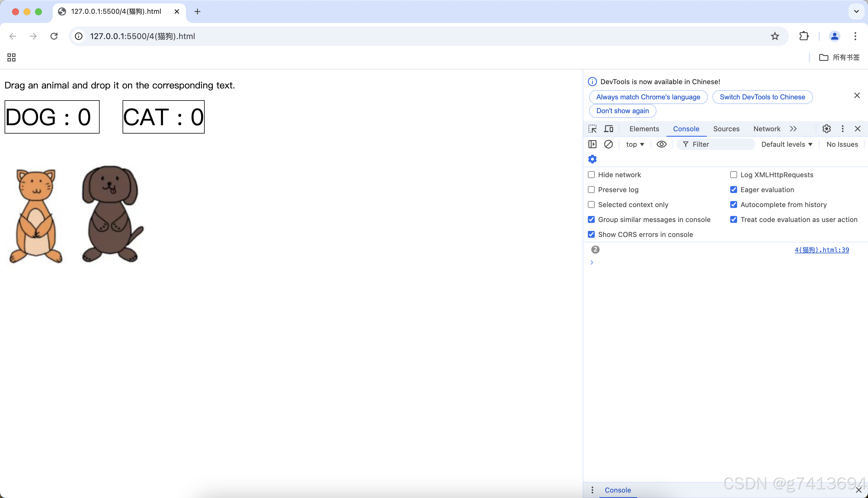Check the Hide network option

tap(591, 175)
